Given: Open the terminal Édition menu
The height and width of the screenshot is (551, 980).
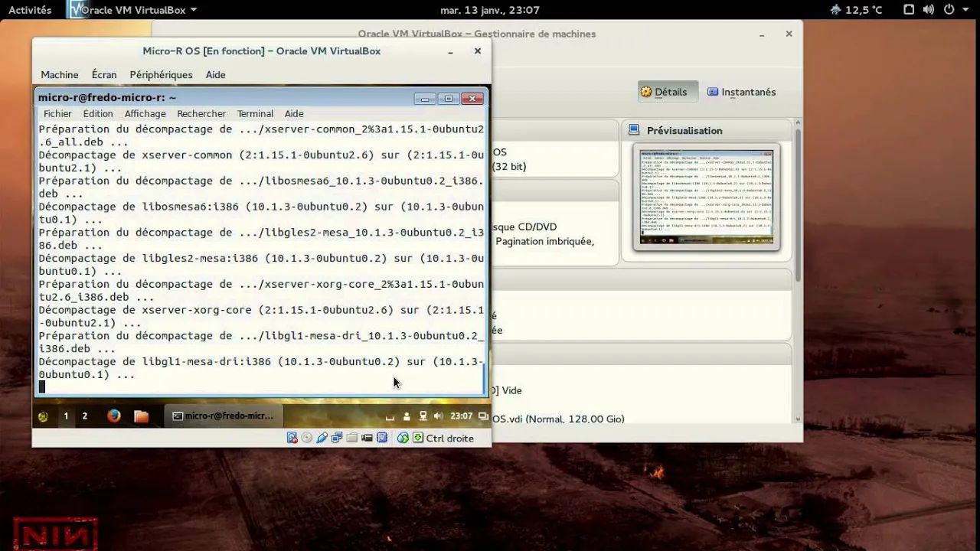Looking at the screenshot, I should (x=98, y=113).
